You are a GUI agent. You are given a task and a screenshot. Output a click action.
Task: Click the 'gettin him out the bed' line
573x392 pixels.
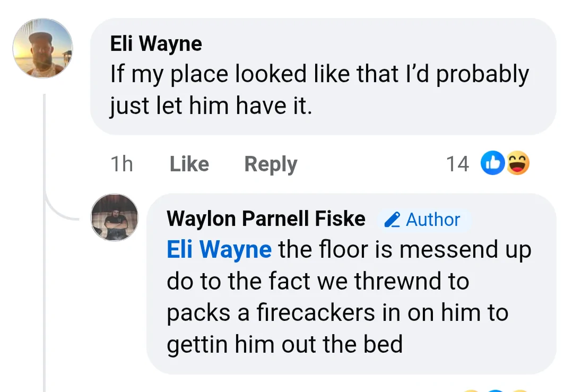point(285,344)
